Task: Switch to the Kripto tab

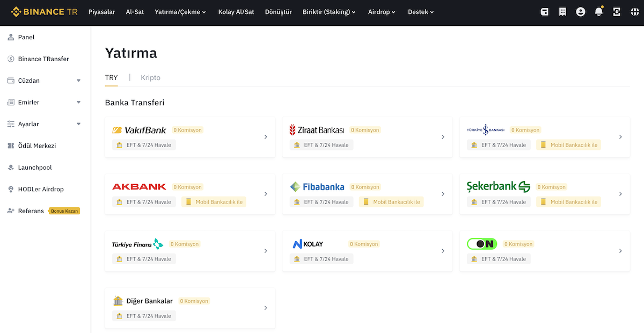Action: coord(150,77)
